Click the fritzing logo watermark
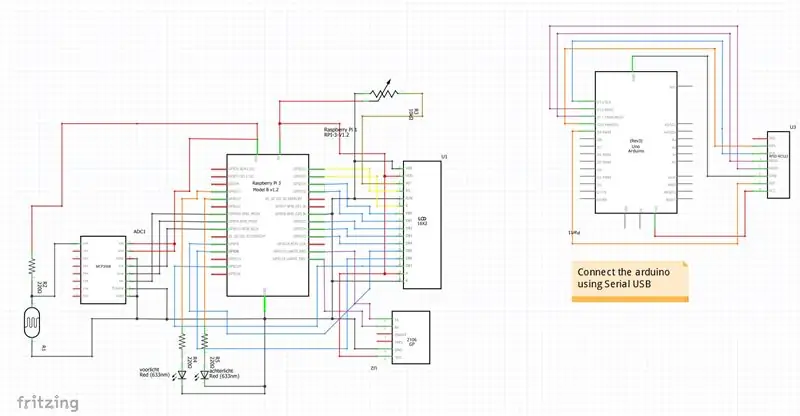 [47, 403]
